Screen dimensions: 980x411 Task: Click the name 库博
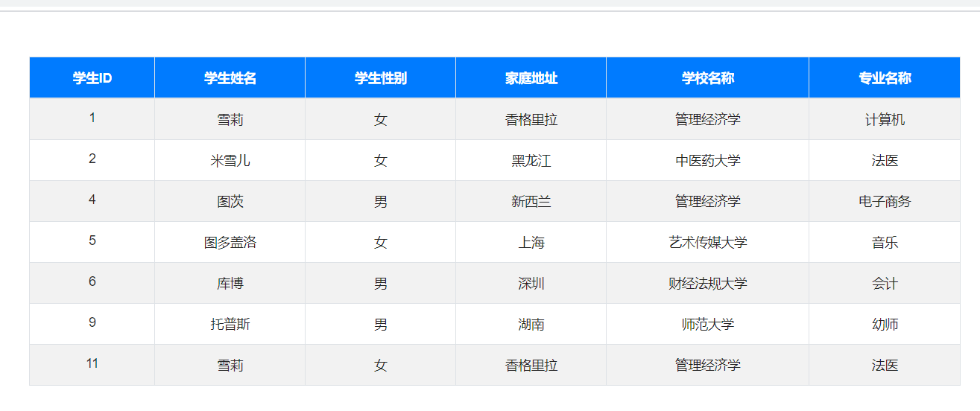[x=230, y=283]
